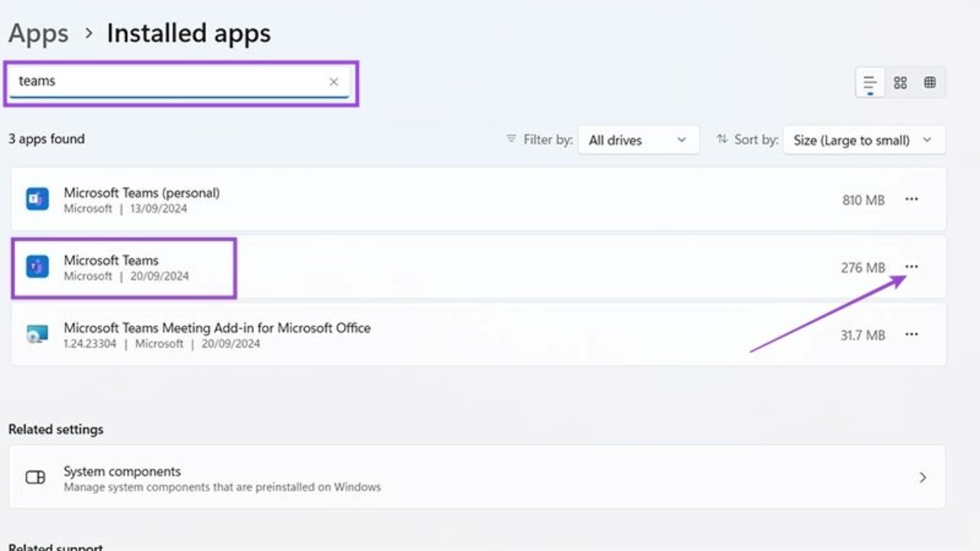The image size is (980, 551).
Task: Select the Installed apps breadcrumb
Action: tap(188, 33)
